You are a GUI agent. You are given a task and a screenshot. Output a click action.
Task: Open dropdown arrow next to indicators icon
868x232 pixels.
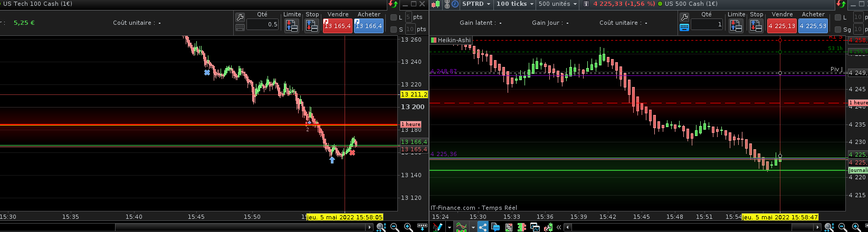point(472,227)
